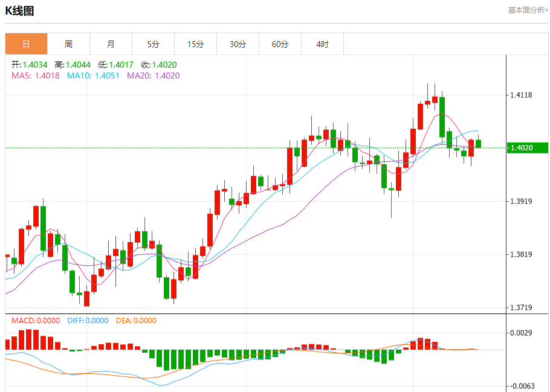550x392 pixels.
Task: Open the 30分 interval tab
Action: click(x=238, y=44)
